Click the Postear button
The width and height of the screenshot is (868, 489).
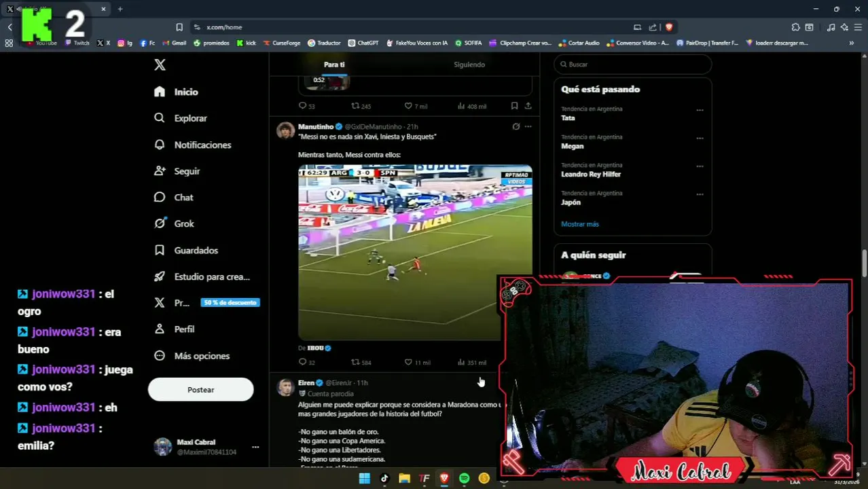point(200,390)
